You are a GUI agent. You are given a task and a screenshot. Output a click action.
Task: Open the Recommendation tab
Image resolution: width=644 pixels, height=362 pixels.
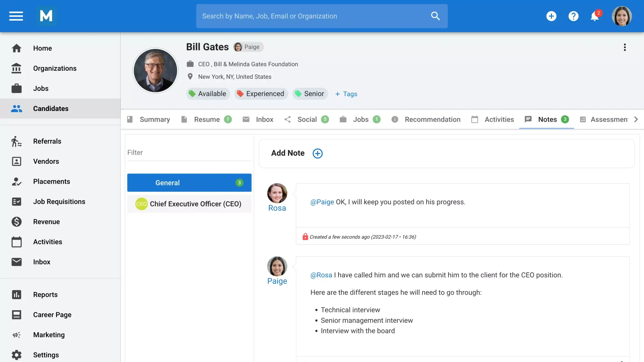point(432,119)
